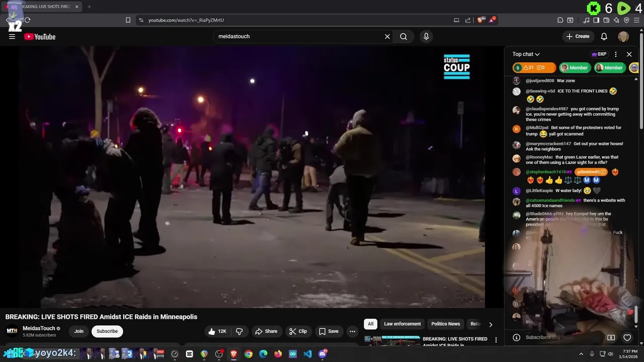Viewport: 644px width, 362px height.
Task: Bookmark this page in the address bar
Action: tap(128, 20)
